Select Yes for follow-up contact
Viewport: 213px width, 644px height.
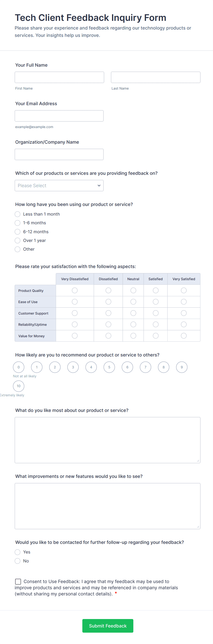pyautogui.click(x=17, y=552)
